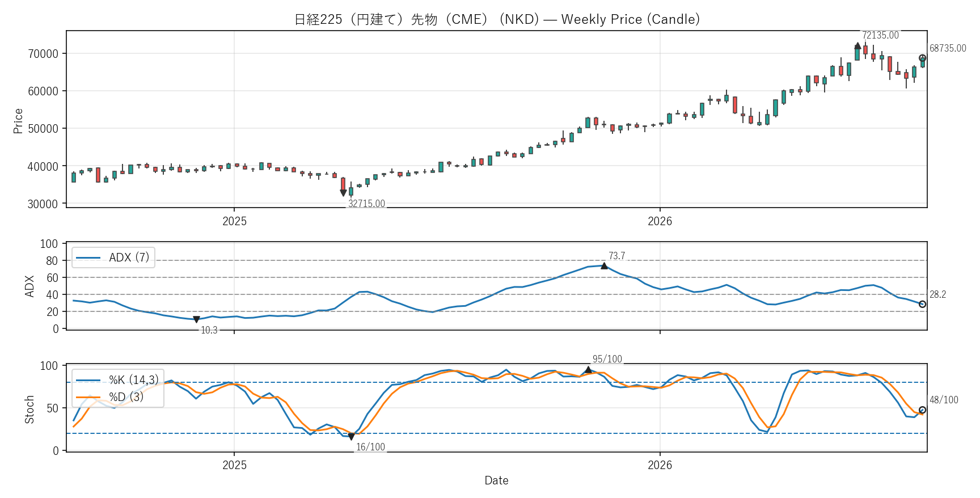Select the 80 tick on the ADX axis
The image size is (980, 498).
(x=52, y=261)
